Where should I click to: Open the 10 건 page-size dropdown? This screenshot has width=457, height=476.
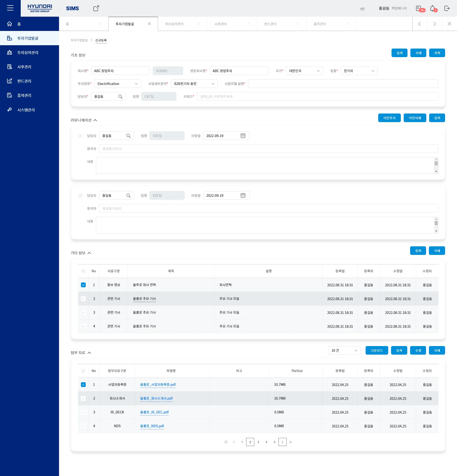point(344,350)
